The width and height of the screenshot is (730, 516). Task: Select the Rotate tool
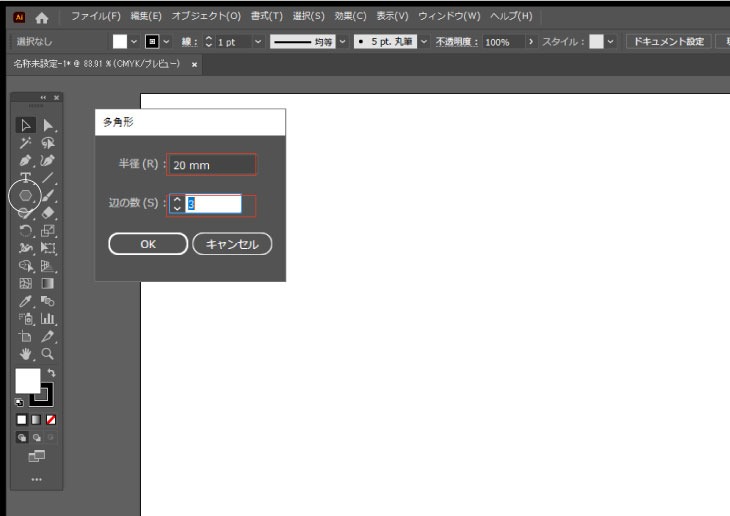pyautogui.click(x=27, y=231)
